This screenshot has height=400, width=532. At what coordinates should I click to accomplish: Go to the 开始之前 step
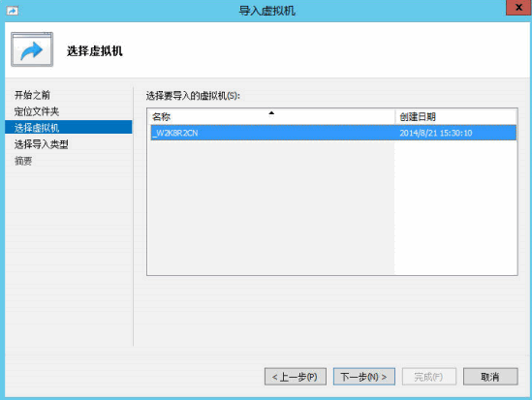pyautogui.click(x=32, y=95)
